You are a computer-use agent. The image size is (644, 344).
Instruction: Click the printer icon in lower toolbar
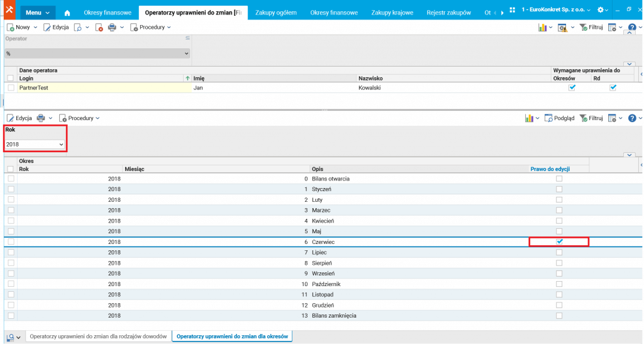41,118
